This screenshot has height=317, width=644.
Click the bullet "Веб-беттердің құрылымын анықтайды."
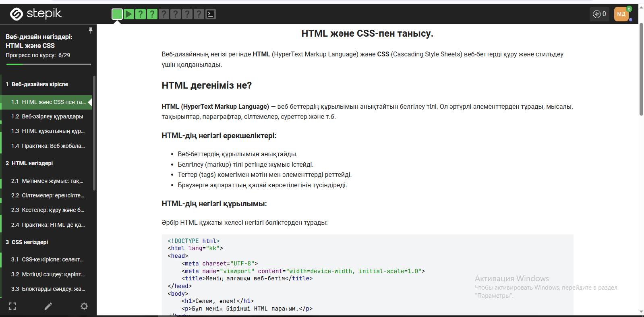[238, 154]
